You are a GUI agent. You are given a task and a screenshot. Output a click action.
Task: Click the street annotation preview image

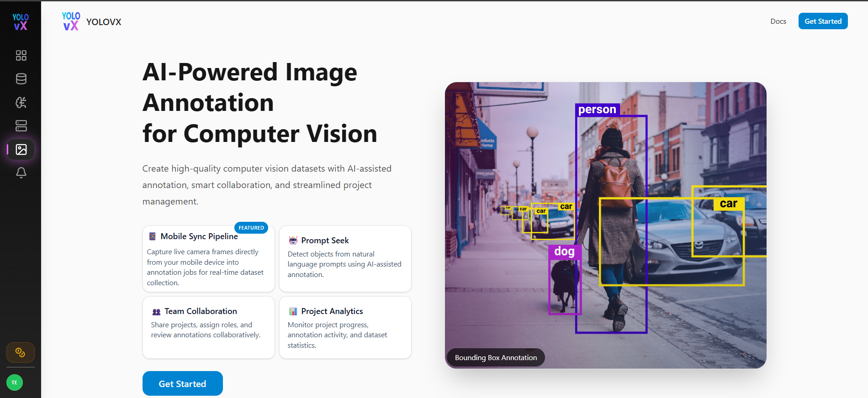pos(605,225)
